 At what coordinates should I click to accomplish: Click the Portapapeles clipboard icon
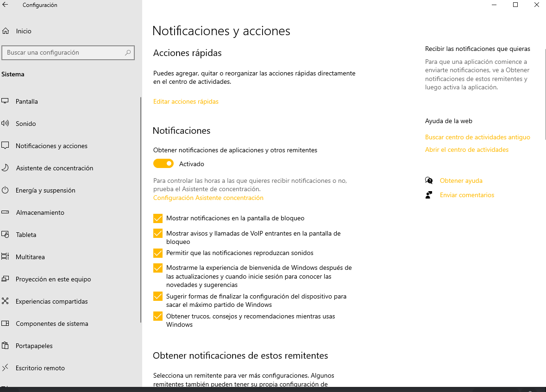tap(5, 345)
